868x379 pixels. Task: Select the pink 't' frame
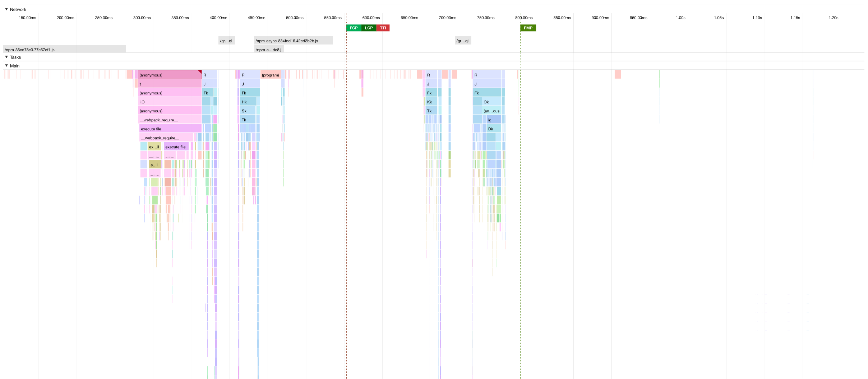(170, 84)
